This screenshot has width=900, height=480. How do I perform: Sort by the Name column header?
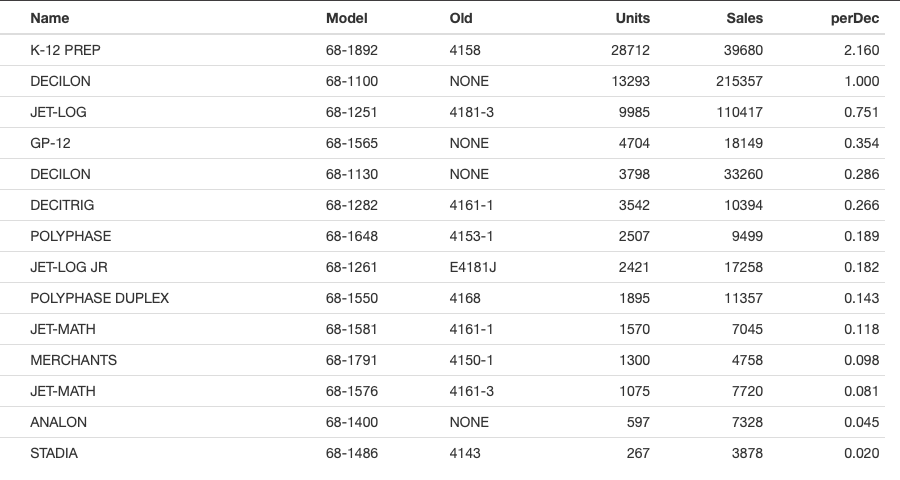[50, 18]
